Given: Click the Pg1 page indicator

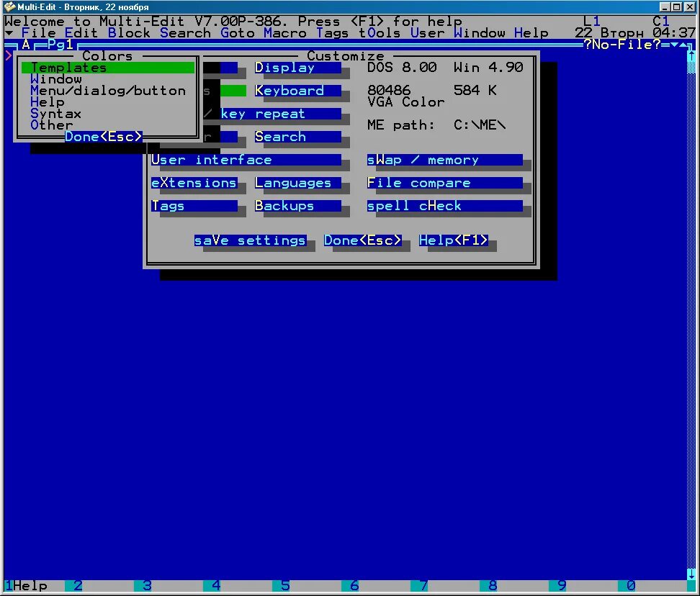Looking at the screenshot, I should tap(60, 45).
